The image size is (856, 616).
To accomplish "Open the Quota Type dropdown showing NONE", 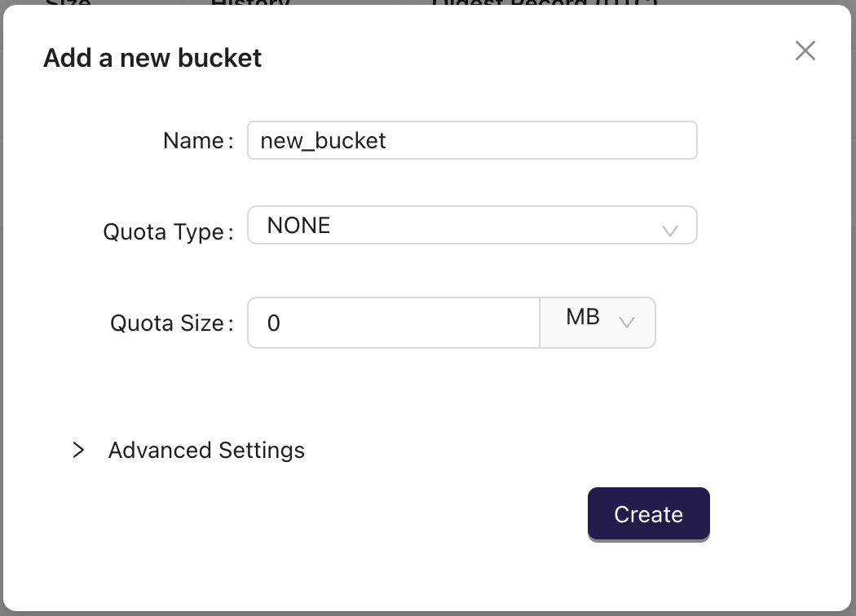I will [473, 225].
